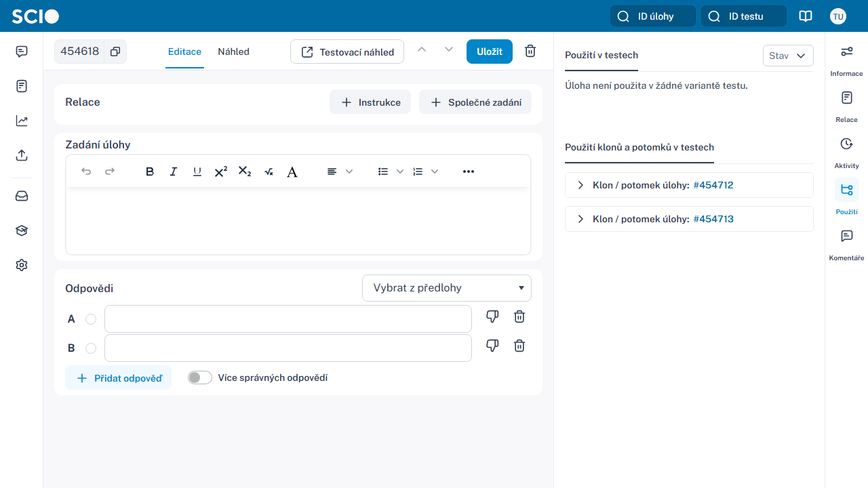Click answer A text field

[288, 319]
